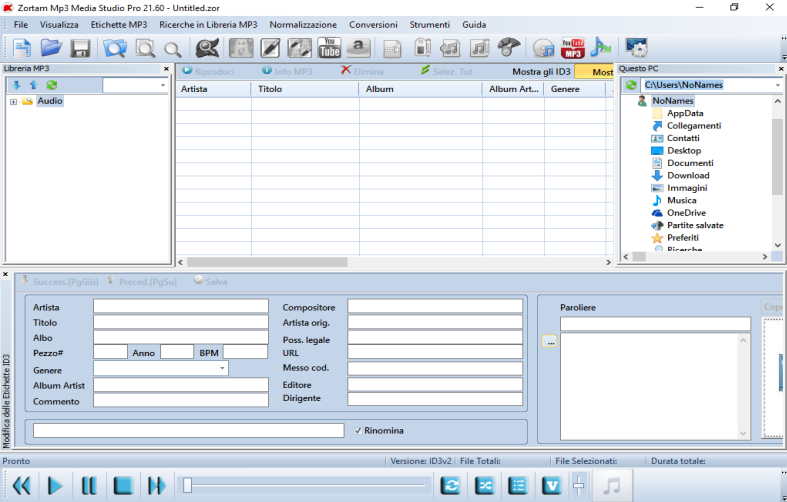
Task: Click the CD with music note icon
Action: (x=543, y=48)
